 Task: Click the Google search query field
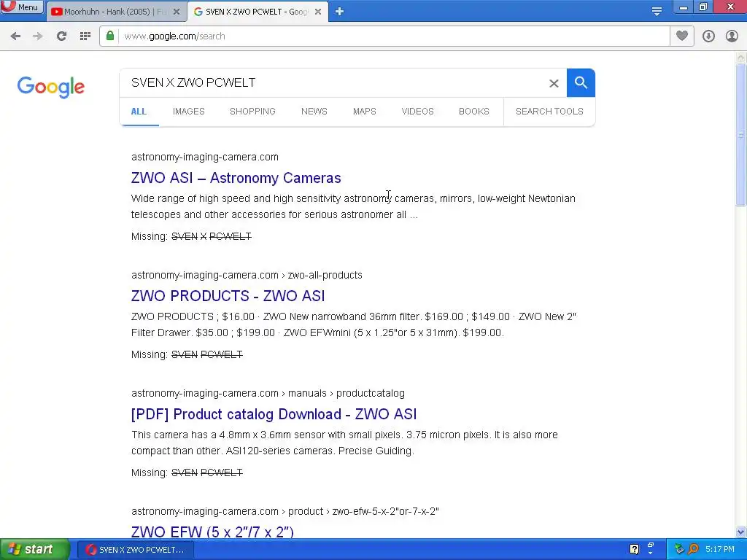pos(333,83)
